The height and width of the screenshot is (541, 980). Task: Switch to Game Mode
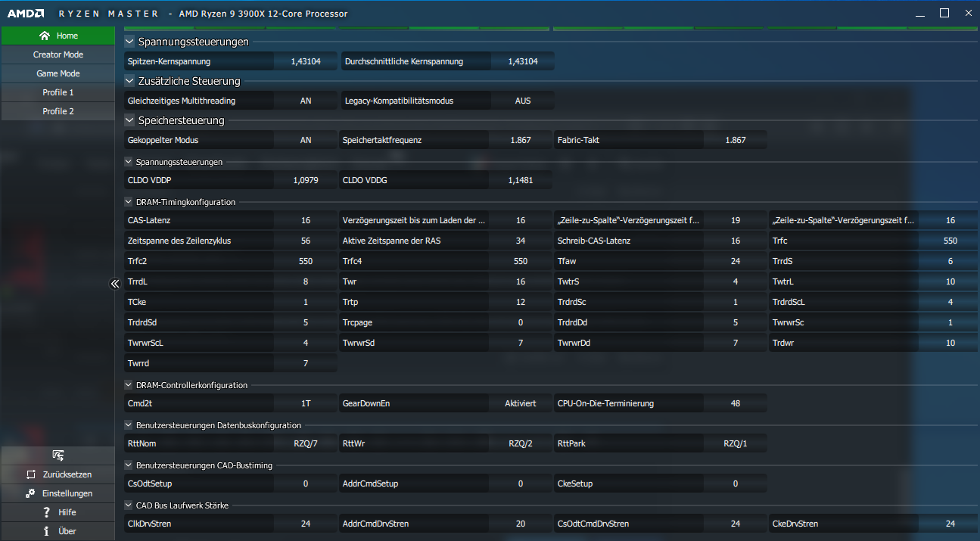click(x=58, y=73)
